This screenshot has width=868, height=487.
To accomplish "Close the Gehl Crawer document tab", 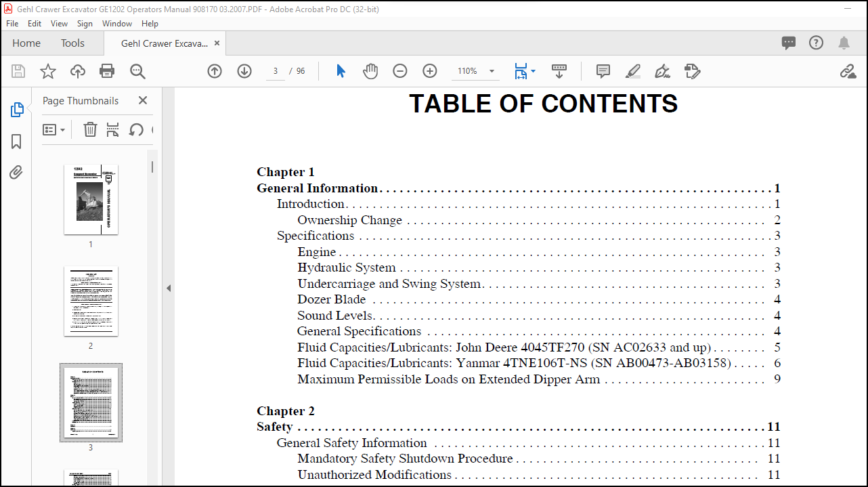I will 217,43.
